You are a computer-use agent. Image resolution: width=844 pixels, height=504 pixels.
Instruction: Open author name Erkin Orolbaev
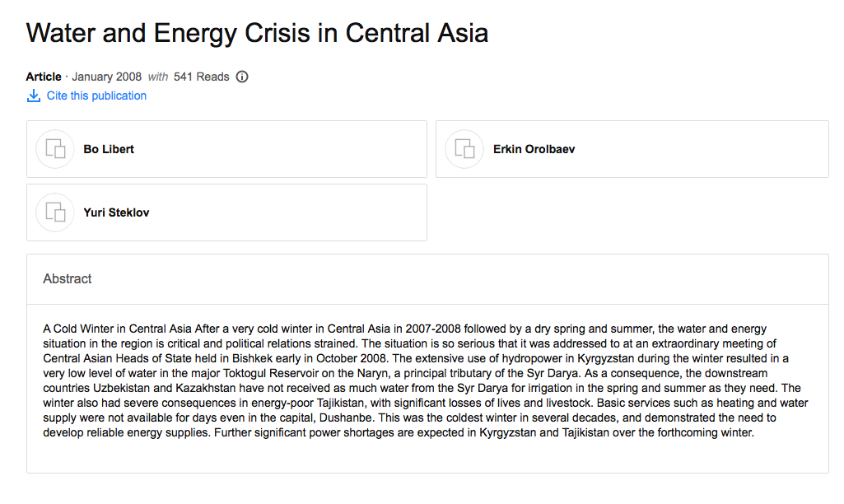[x=534, y=149]
